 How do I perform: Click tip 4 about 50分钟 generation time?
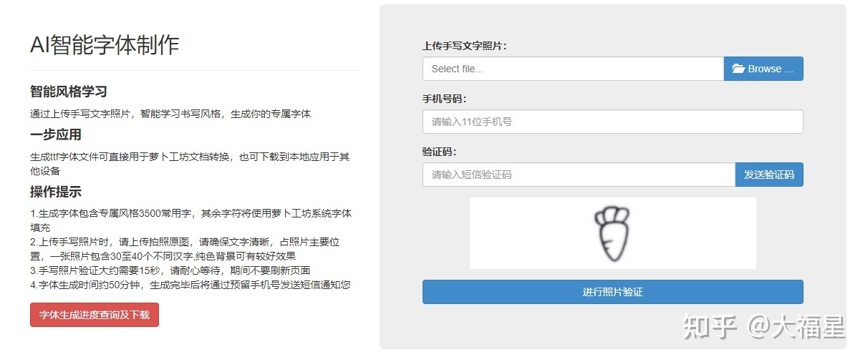click(x=191, y=285)
